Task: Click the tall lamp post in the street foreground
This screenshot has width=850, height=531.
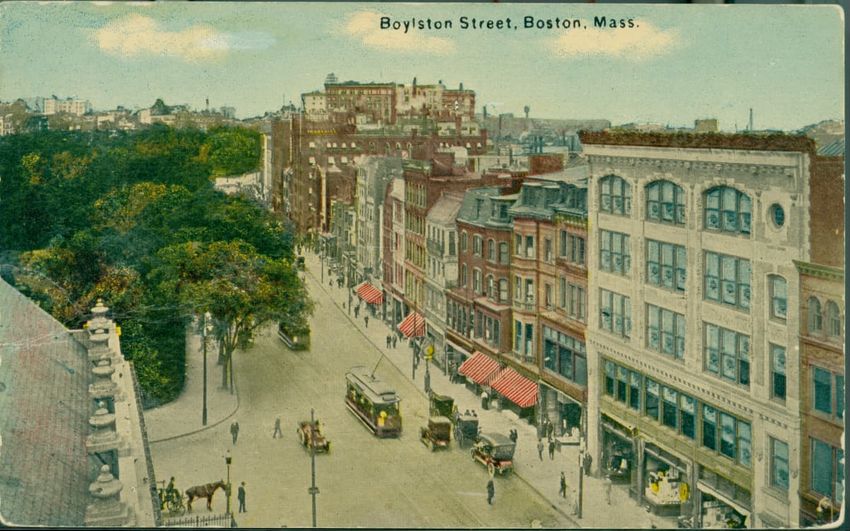Action: click(x=313, y=469)
